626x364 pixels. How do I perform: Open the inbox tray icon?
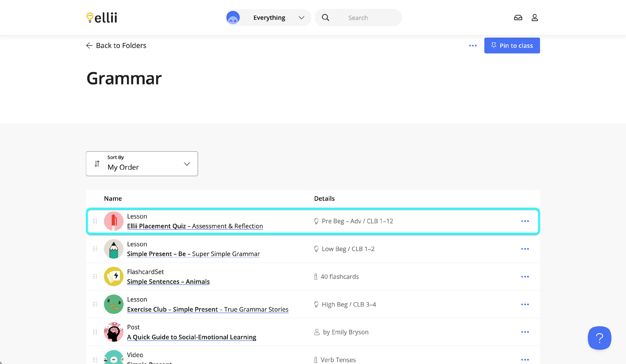pos(518,18)
